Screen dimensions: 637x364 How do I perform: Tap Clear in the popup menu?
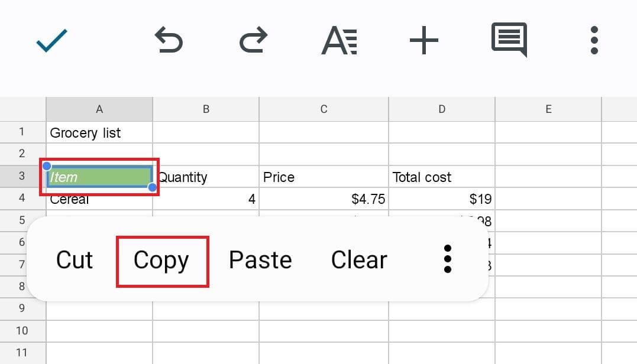(x=359, y=260)
